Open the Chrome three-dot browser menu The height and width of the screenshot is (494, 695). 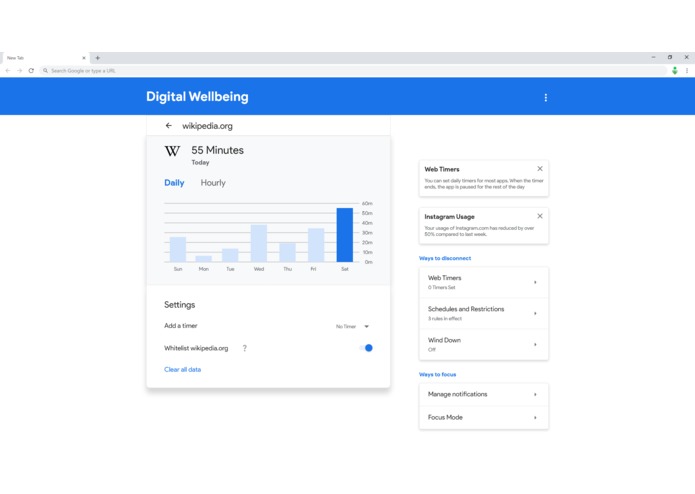pos(687,70)
